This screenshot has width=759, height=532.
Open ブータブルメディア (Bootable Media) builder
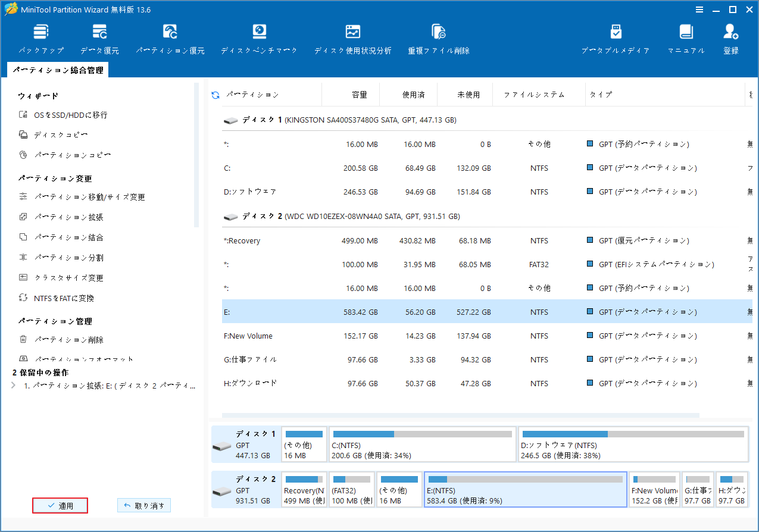click(616, 36)
